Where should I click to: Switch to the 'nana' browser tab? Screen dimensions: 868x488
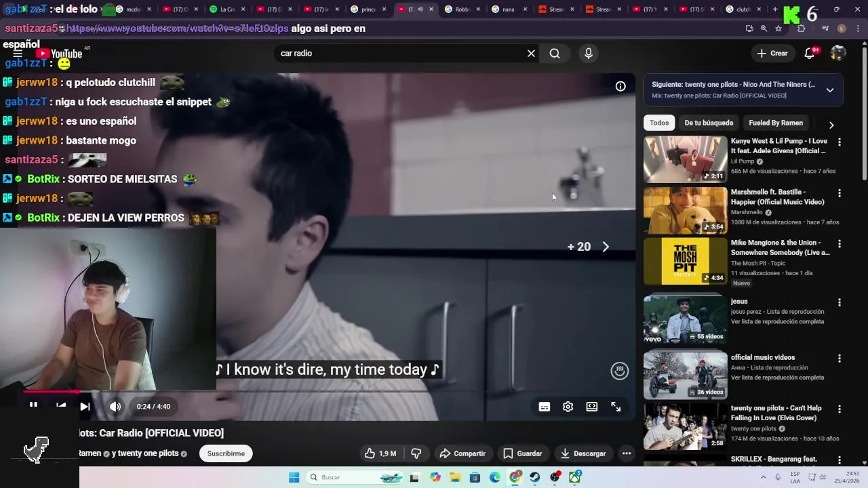coord(509,9)
